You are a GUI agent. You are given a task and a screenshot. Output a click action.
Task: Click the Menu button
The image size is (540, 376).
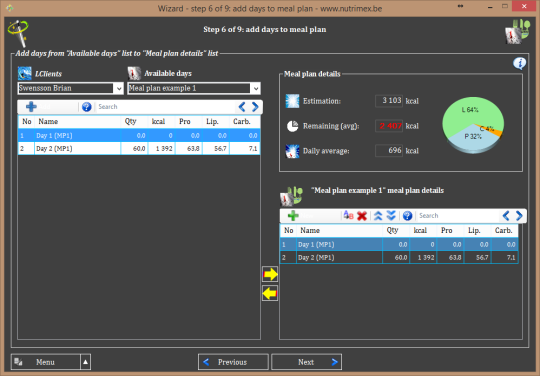tap(45, 362)
